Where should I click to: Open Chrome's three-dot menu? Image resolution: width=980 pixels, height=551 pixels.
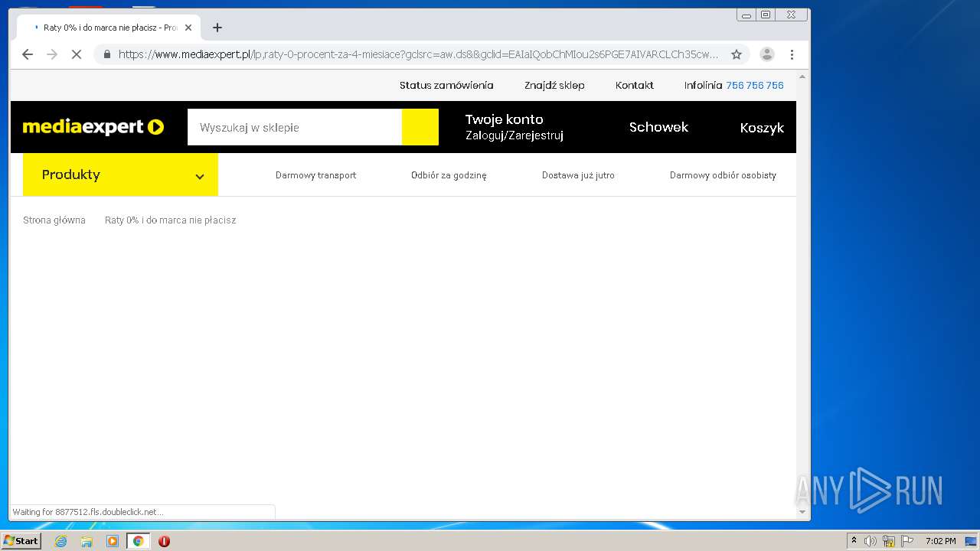(x=792, y=54)
